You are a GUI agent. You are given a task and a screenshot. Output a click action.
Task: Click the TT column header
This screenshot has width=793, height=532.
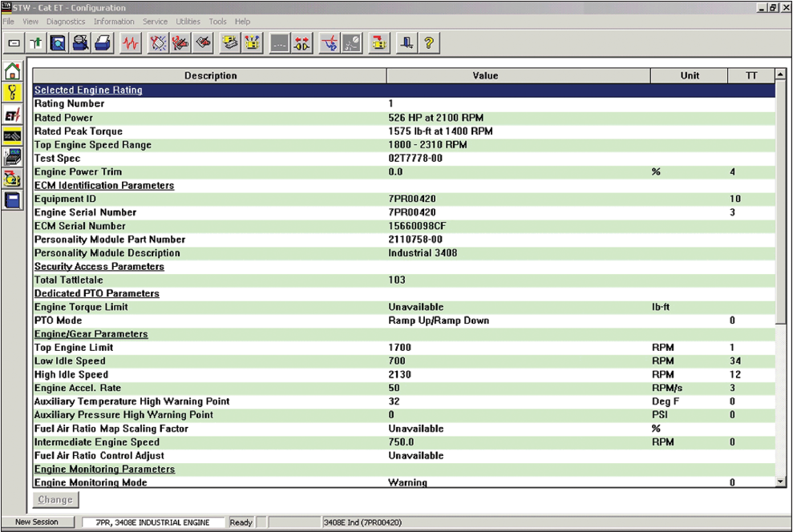(x=751, y=76)
